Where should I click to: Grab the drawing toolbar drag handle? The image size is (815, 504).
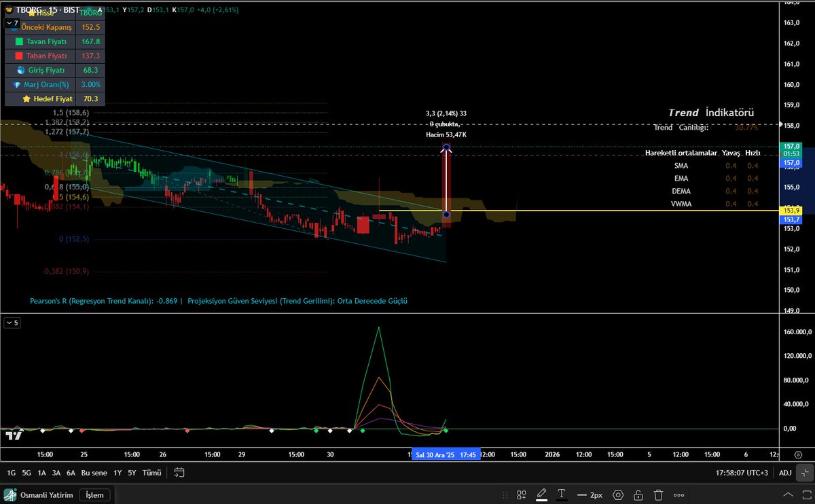(503, 494)
